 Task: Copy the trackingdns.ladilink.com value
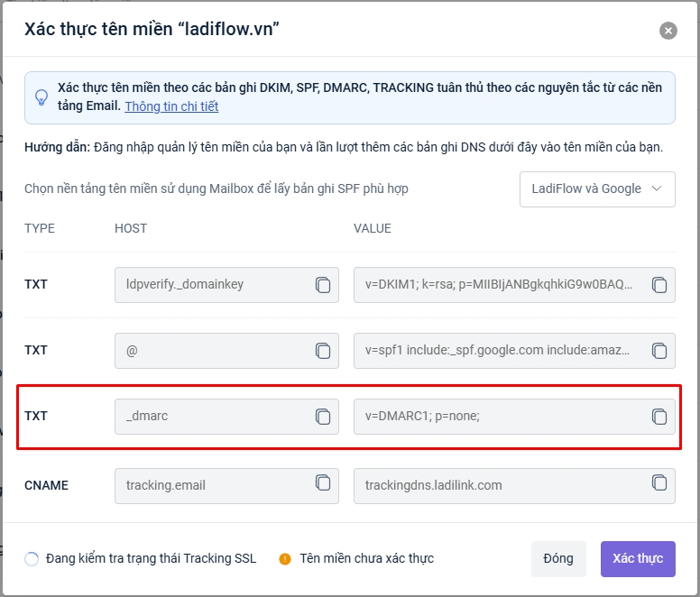point(659,483)
